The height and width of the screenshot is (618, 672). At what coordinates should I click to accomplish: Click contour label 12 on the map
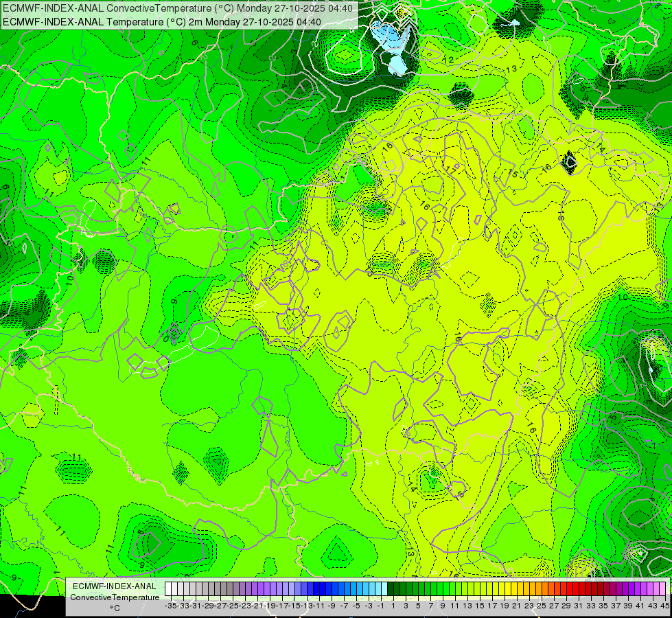tap(448, 60)
